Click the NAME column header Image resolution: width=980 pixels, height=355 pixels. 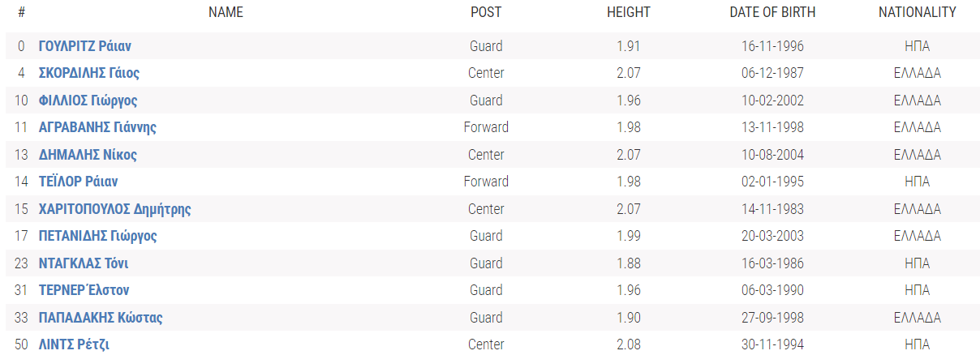coord(226,12)
